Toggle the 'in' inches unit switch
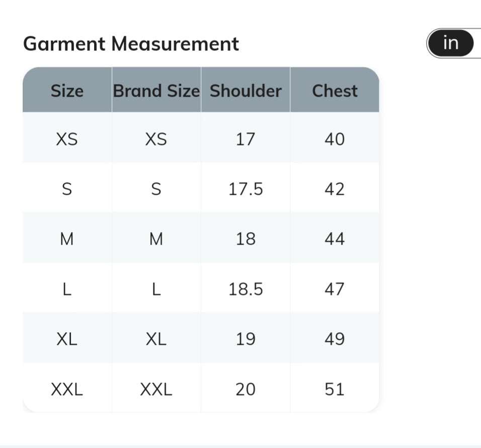This screenshot has width=481, height=448. pos(451,43)
